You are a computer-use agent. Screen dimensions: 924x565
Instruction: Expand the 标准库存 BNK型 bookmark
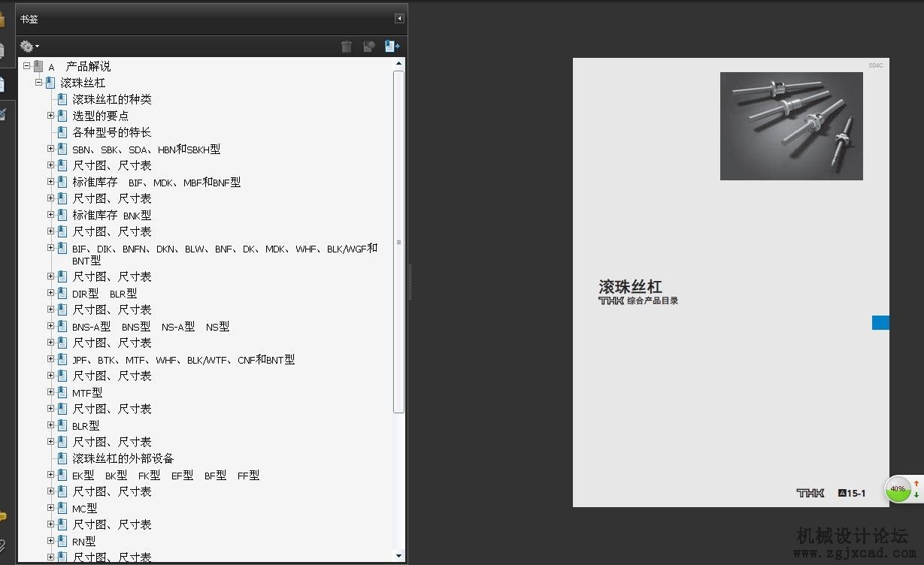[51, 215]
